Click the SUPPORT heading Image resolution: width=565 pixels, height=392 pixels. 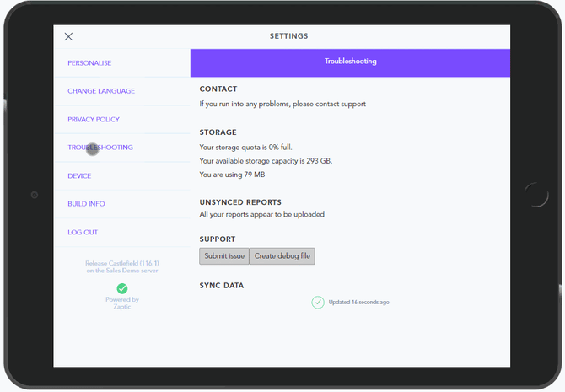218,239
